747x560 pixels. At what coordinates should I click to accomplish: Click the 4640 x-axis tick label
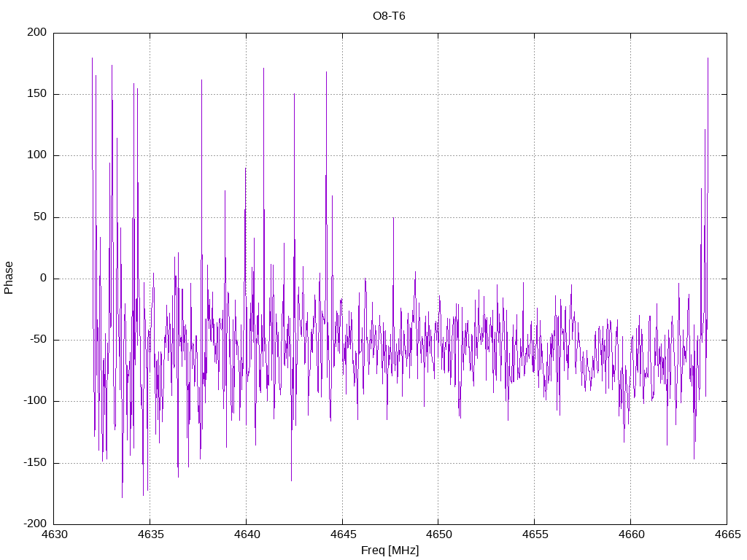click(x=247, y=534)
